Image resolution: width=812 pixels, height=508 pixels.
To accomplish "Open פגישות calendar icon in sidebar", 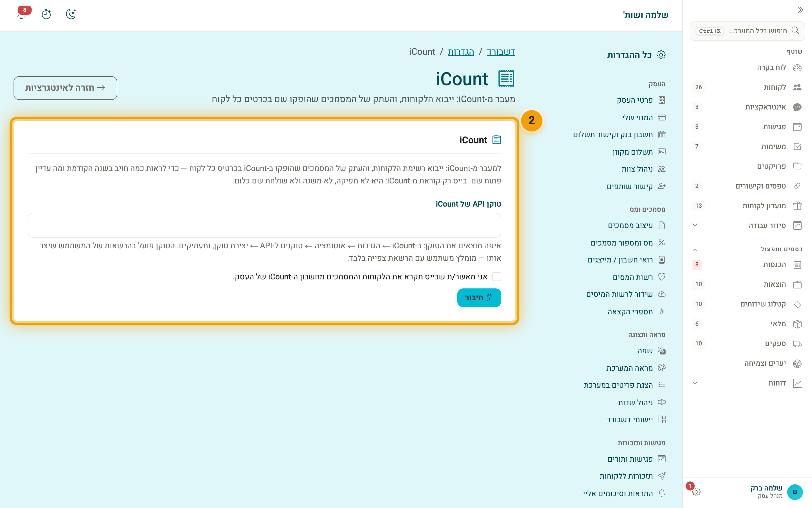I will click(797, 127).
